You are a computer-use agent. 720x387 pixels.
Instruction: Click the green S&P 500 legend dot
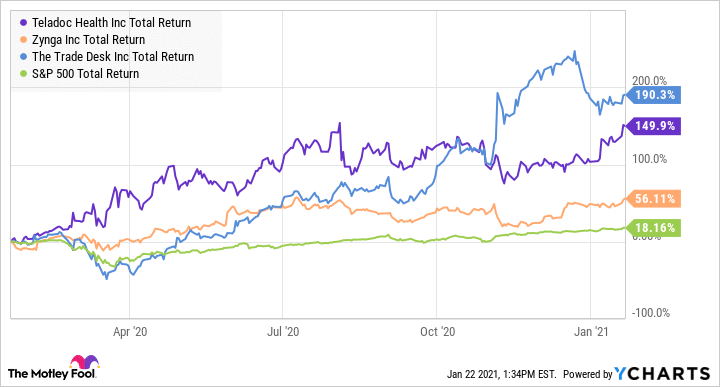click(x=24, y=74)
